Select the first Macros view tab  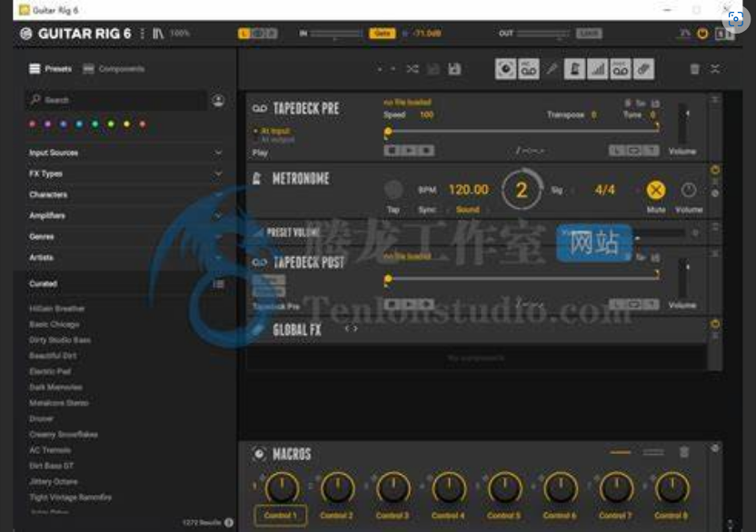[x=620, y=452]
